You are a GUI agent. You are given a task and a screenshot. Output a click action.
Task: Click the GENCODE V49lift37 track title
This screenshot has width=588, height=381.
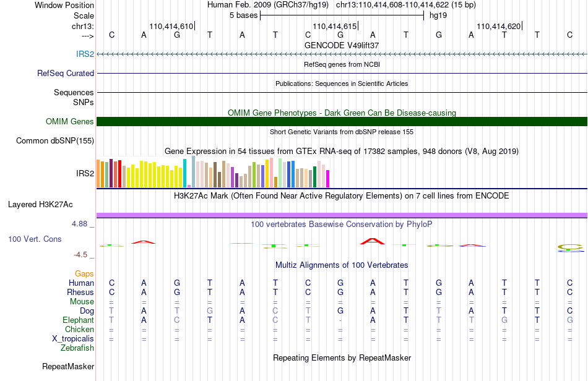[342, 45]
